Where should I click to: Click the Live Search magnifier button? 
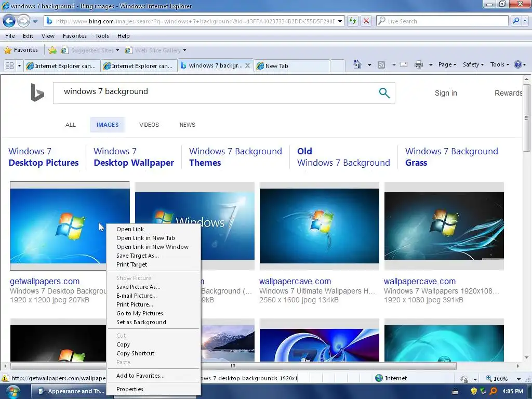click(516, 21)
